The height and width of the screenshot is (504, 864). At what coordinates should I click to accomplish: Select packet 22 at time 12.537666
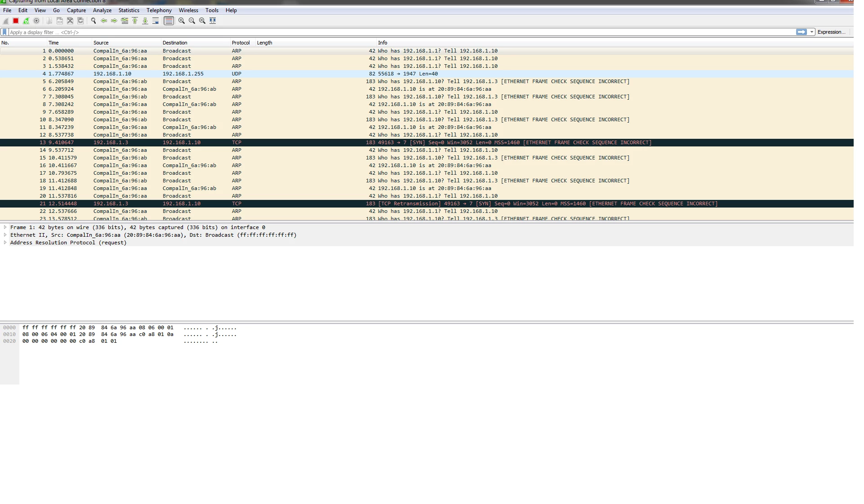click(427, 211)
